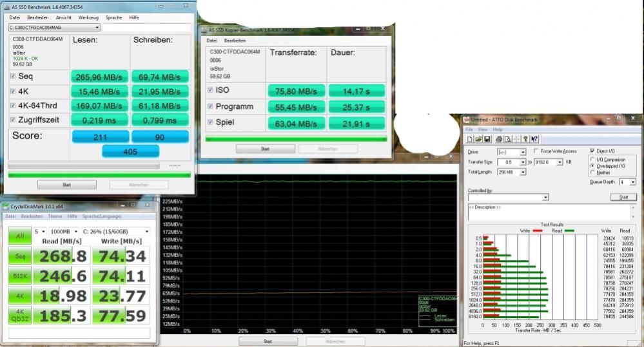644x347 pixels.
Task: Open the C300-CTFDDAC064MAG drive dropdown
Action: coord(54,28)
